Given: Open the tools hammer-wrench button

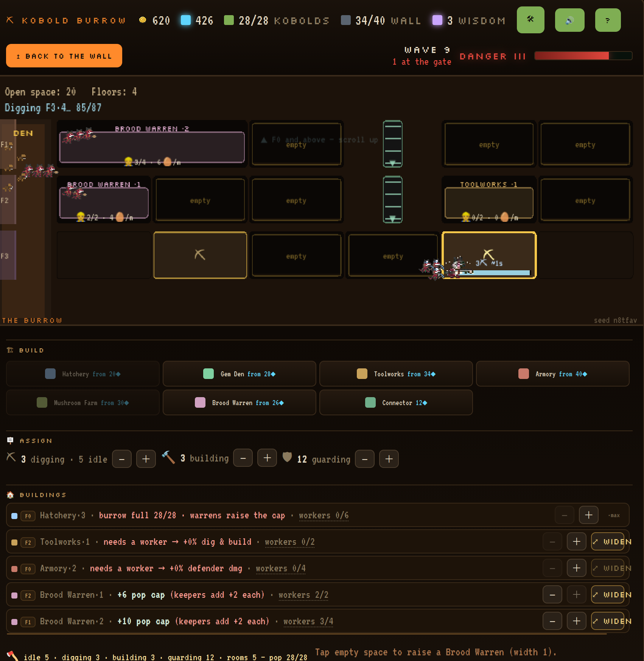Looking at the screenshot, I should pyautogui.click(x=530, y=20).
